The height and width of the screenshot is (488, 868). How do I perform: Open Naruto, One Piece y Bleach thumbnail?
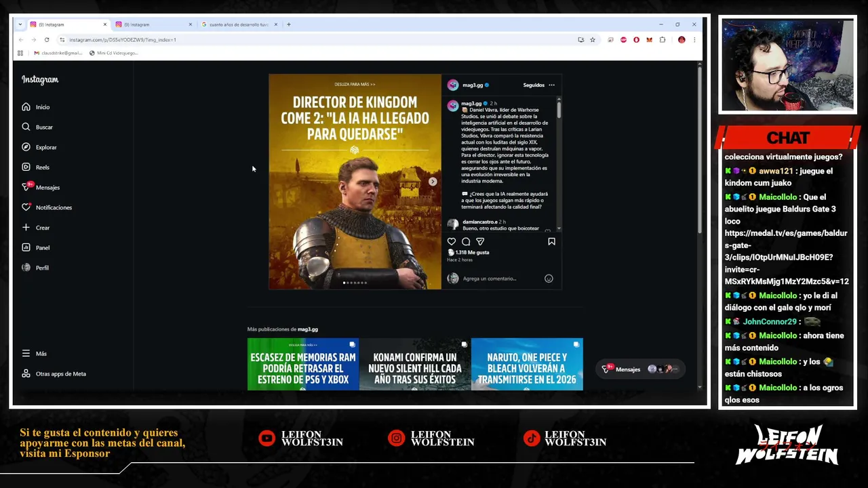[x=527, y=364]
